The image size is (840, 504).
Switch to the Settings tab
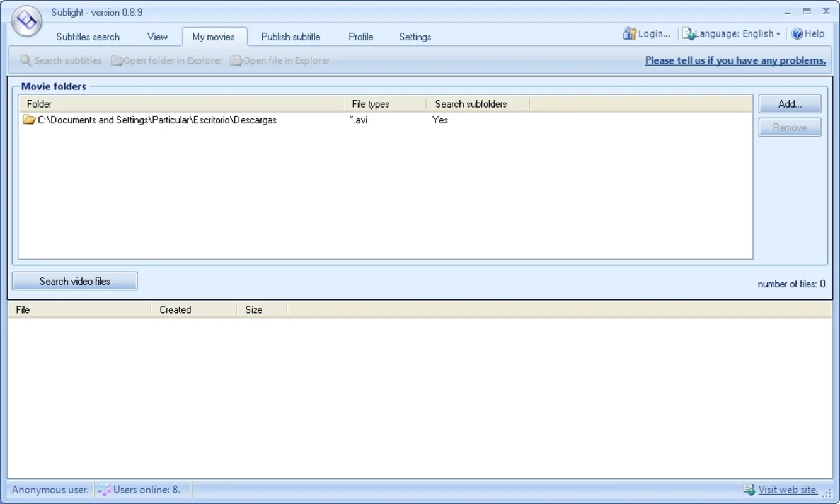pyautogui.click(x=415, y=37)
